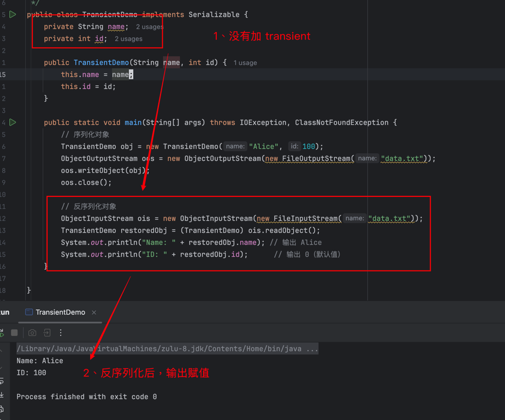Viewport: 505px width, 420px height.
Task: Click the "data.txt" string in FileOutputStream
Action: pyautogui.click(x=402, y=159)
